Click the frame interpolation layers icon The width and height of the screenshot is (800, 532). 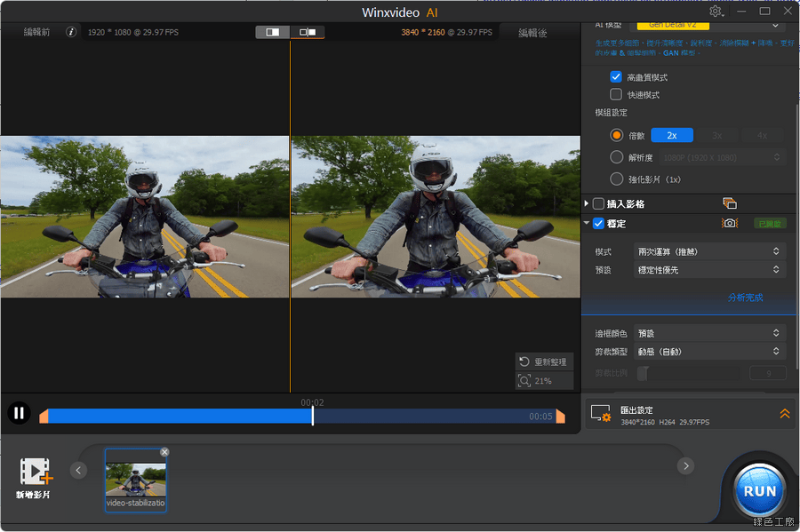coord(730,203)
